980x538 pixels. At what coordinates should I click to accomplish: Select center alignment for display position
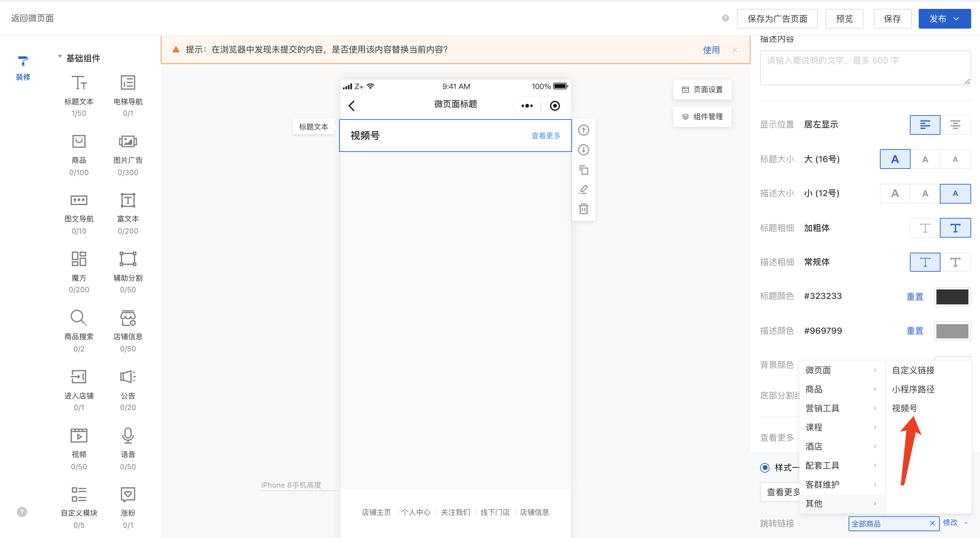tap(955, 125)
